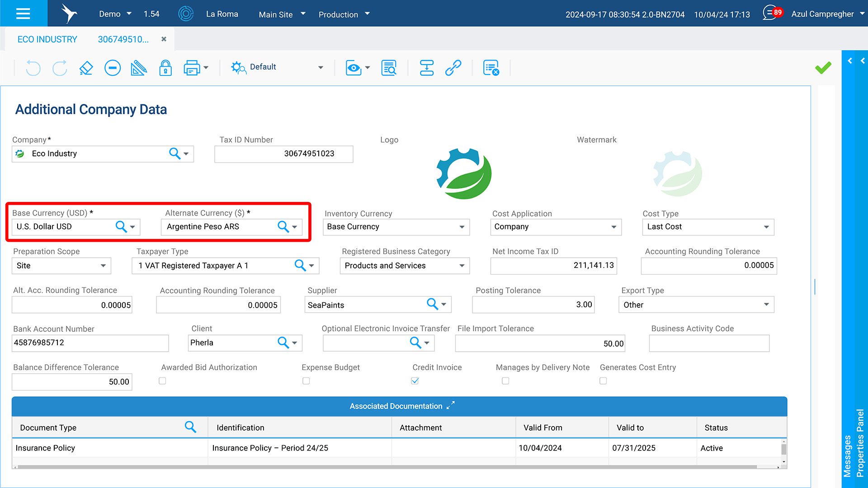Image resolution: width=868 pixels, height=488 pixels.
Task: Enable Awarded Bid Authorization checkbox
Action: click(x=162, y=381)
